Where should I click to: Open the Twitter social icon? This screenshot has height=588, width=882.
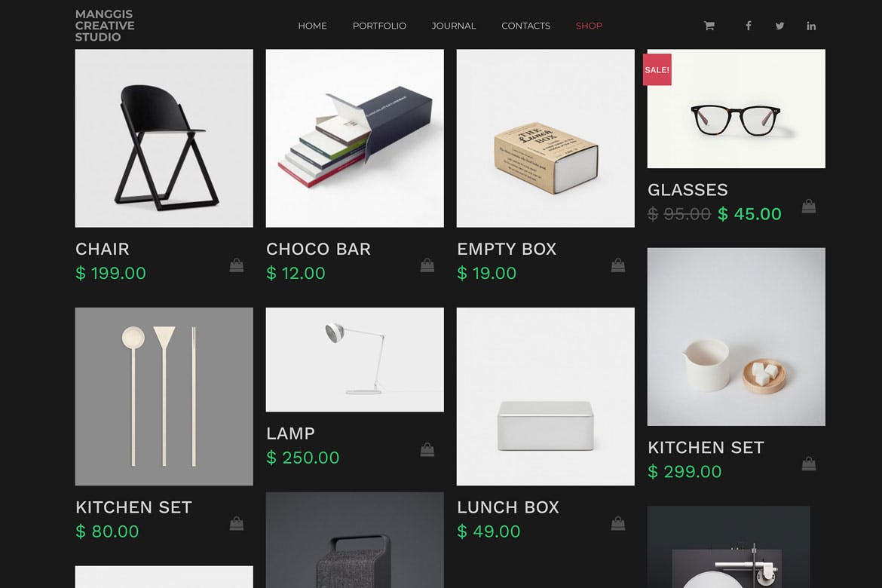click(779, 26)
